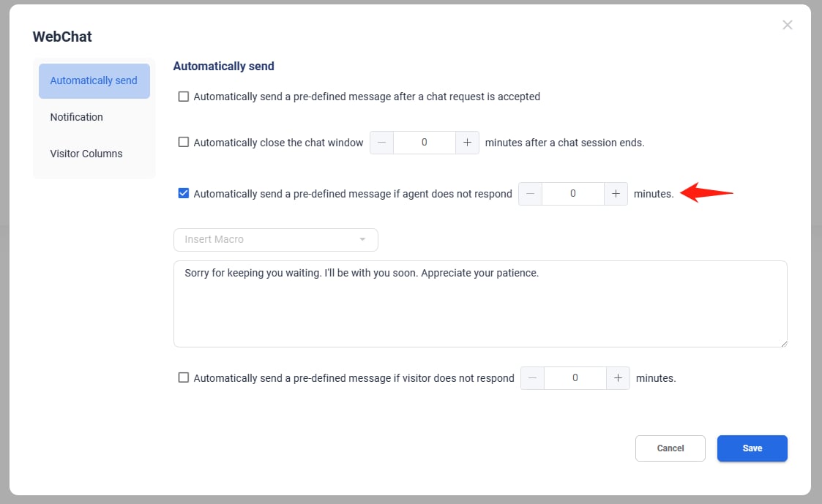822x504 pixels.
Task: Enable auto message if visitor does not respond
Action: click(184, 378)
